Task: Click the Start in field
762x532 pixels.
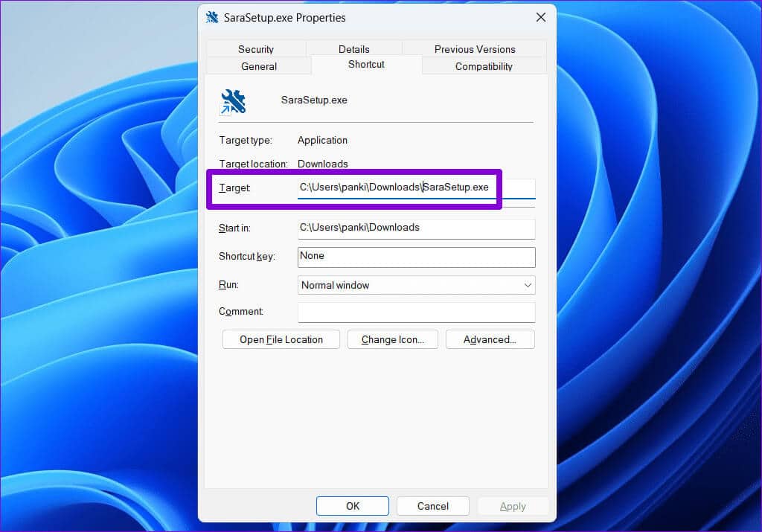Action: pyautogui.click(x=417, y=228)
